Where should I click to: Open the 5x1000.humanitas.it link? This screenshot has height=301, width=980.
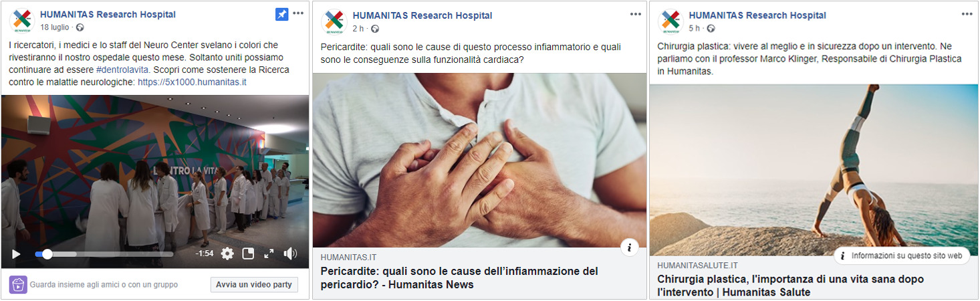[x=193, y=82]
